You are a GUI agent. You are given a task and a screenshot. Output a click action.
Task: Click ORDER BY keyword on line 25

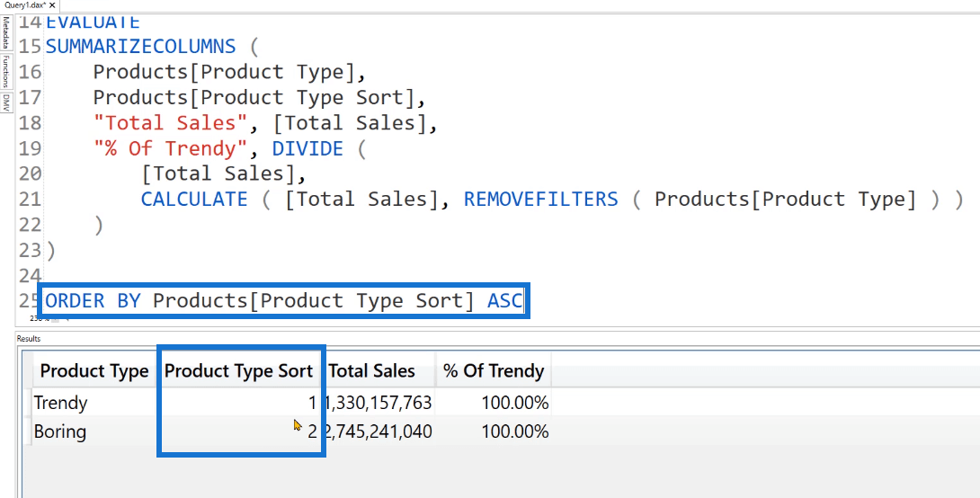pyautogui.click(x=94, y=301)
